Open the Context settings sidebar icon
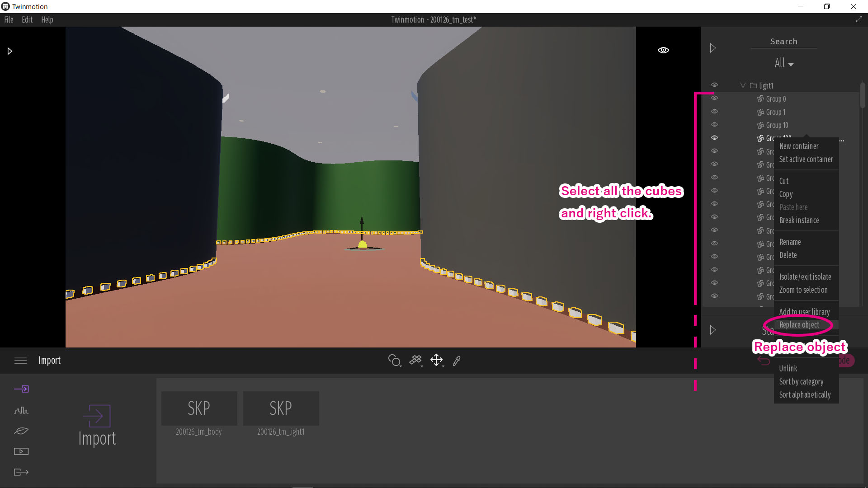868x488 pixels. pyautogui.click(x=21, y=410)
